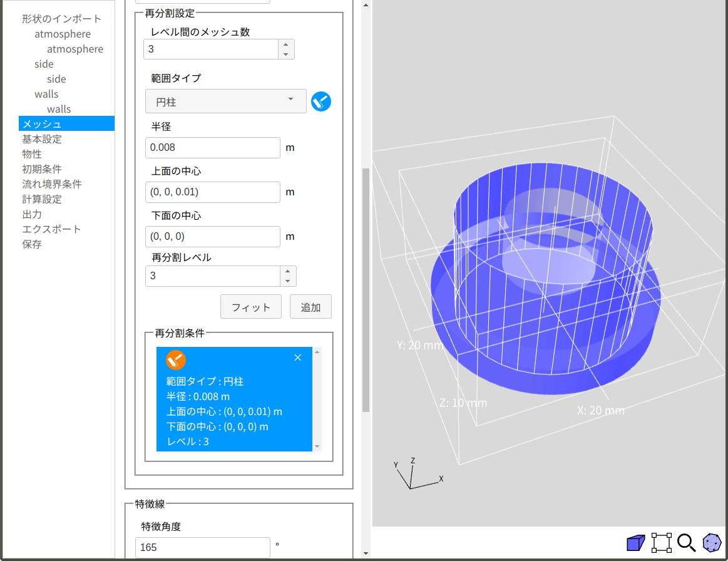
Task: Click the settings panel scroll-down arrow
Action: (366, 553)
